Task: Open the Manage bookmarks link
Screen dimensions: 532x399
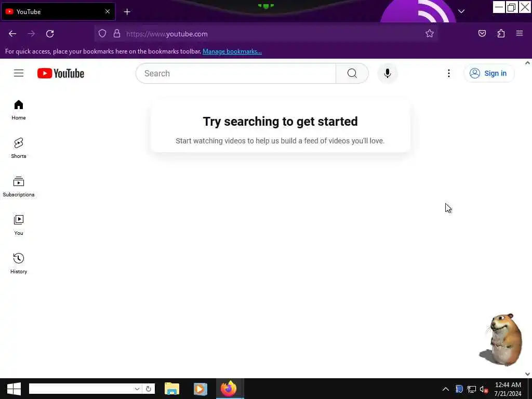Action: click(x=232, y=51)
